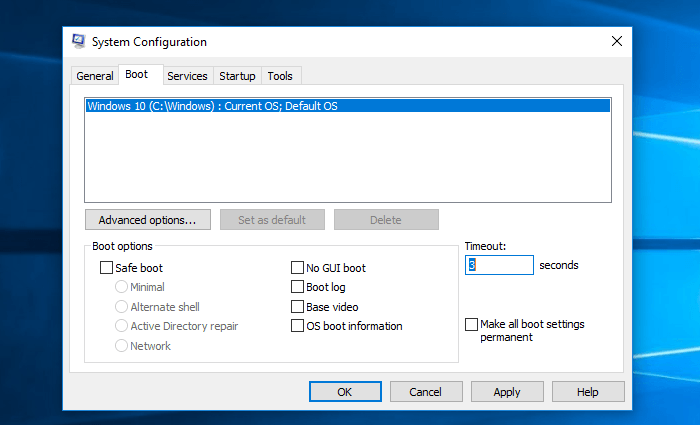Click the Boot tab label
Image resolution: width=700 pixels, height=425 pixels.
tap(137, 75)
